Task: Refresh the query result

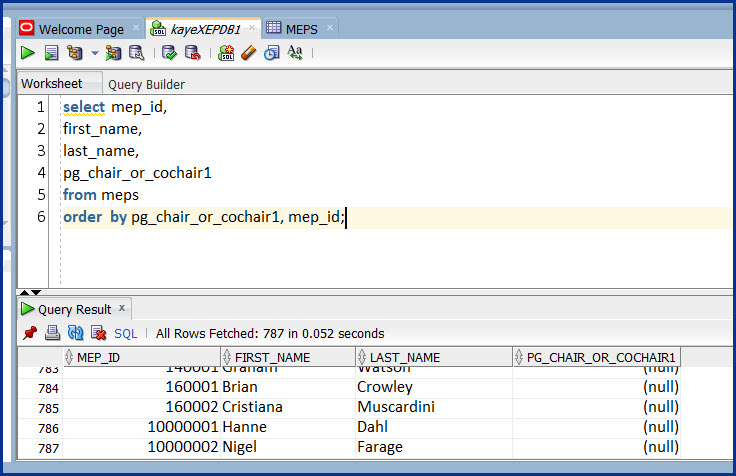Action: point(75,333)
